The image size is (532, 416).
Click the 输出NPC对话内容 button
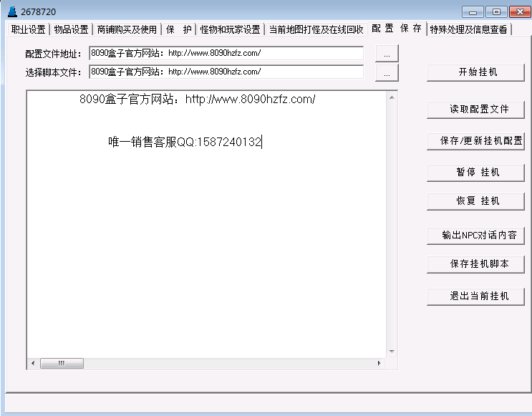click(x=475, y=236)
